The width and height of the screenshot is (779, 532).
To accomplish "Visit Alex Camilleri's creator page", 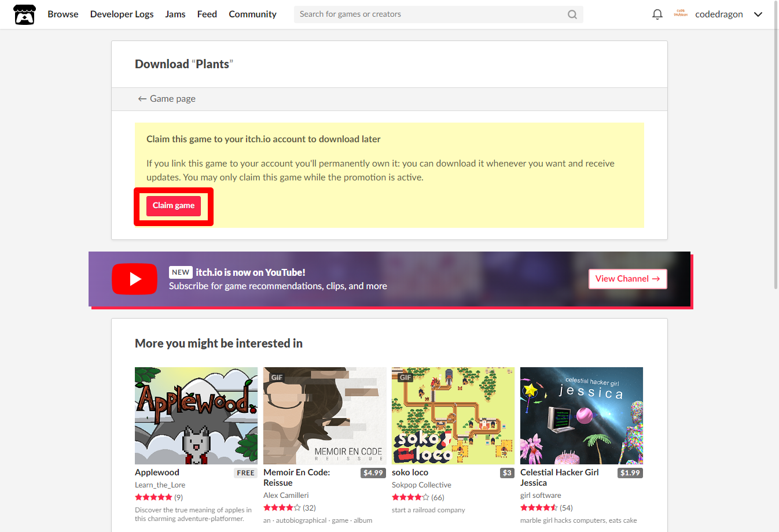I will [286, 496].
